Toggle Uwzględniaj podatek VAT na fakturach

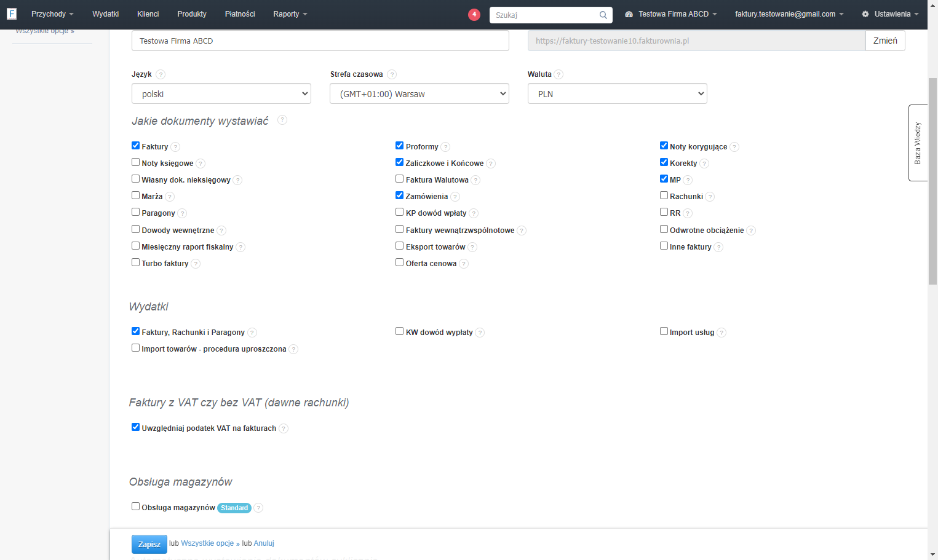click(x=135, y=427)
